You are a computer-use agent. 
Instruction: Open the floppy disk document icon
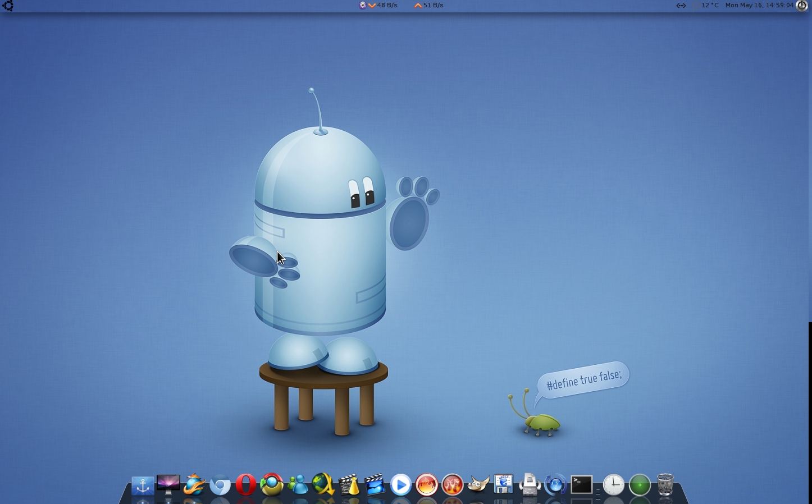click(x=504, y=485)
